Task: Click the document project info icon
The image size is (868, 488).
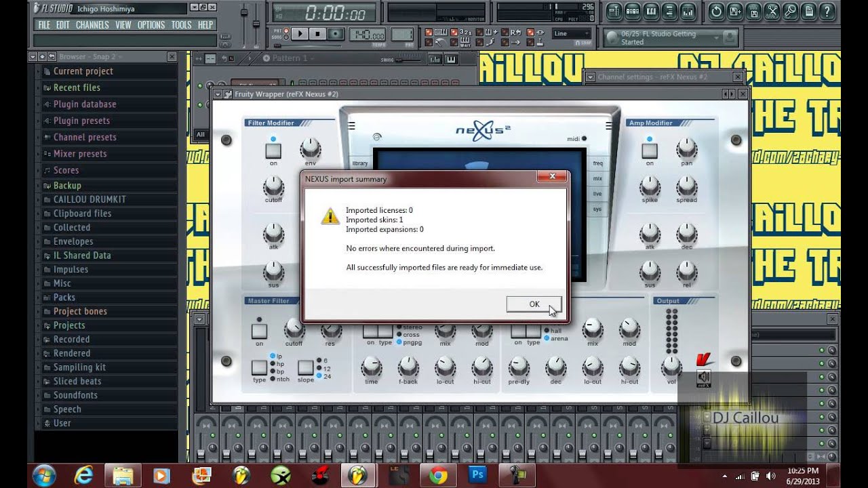Action: [809, 12]
